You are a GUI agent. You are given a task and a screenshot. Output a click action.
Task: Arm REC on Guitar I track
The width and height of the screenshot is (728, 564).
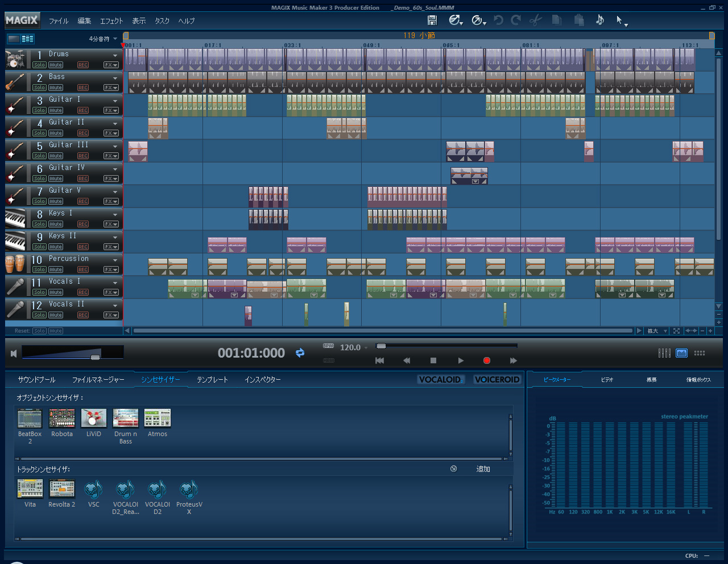point(83,110)
